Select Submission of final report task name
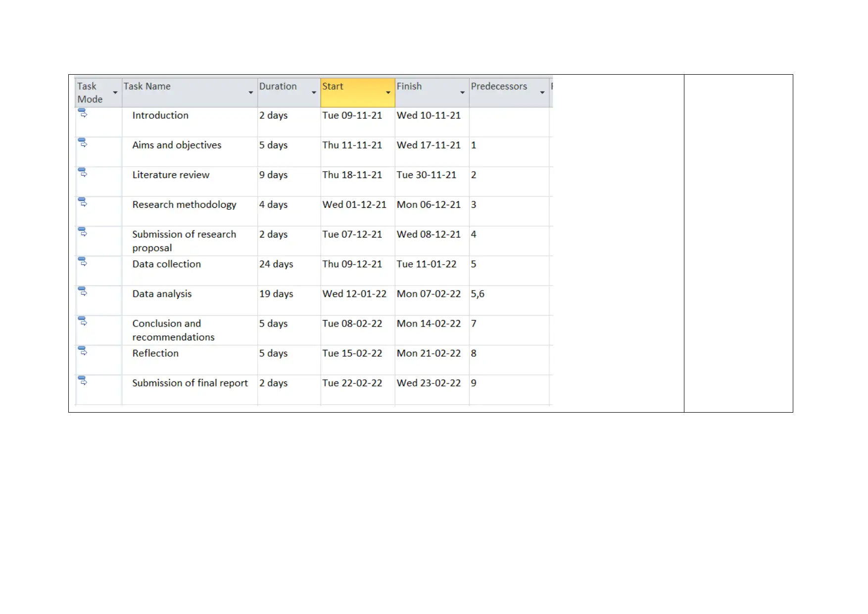The height and width of the screenshot is (614, 868). point(190,389)
